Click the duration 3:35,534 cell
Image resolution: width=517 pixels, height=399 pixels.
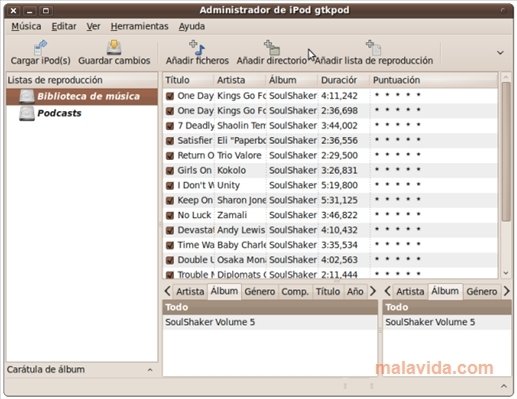pyautogui.click(x=339, y=245)
